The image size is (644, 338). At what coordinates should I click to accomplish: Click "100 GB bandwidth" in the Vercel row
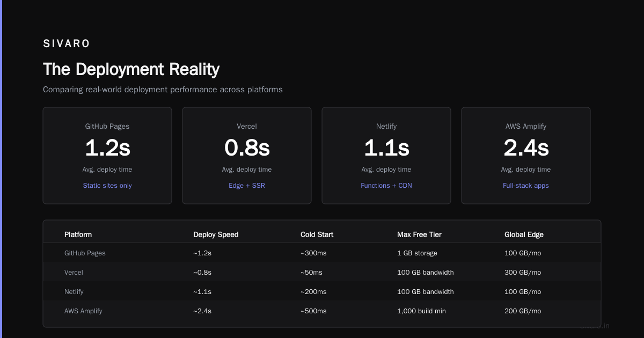(x=426, y=273)
